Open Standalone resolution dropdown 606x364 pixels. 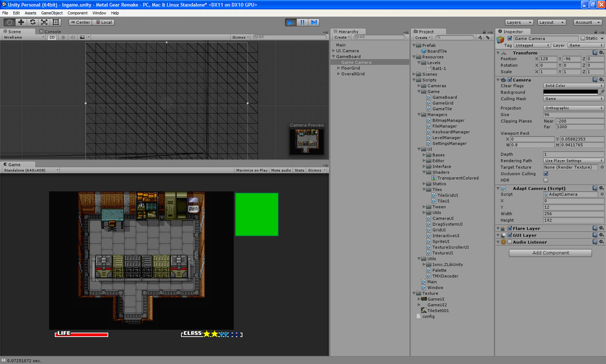(x=31, y=170)
